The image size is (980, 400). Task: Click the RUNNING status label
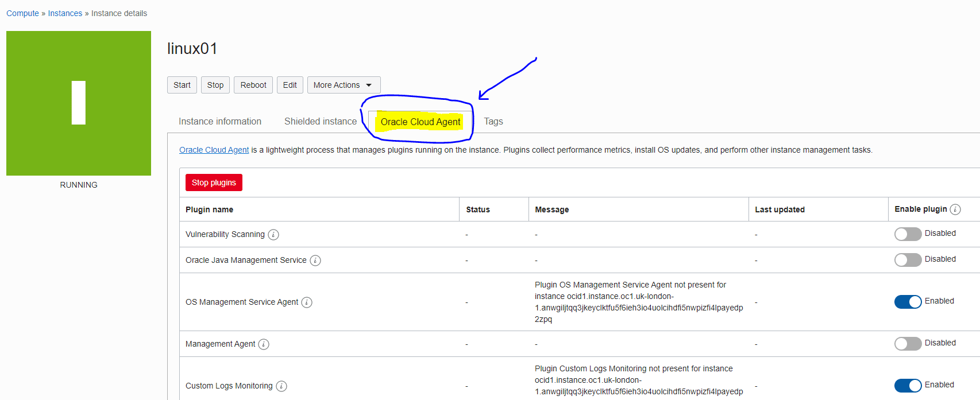point(79,185)
